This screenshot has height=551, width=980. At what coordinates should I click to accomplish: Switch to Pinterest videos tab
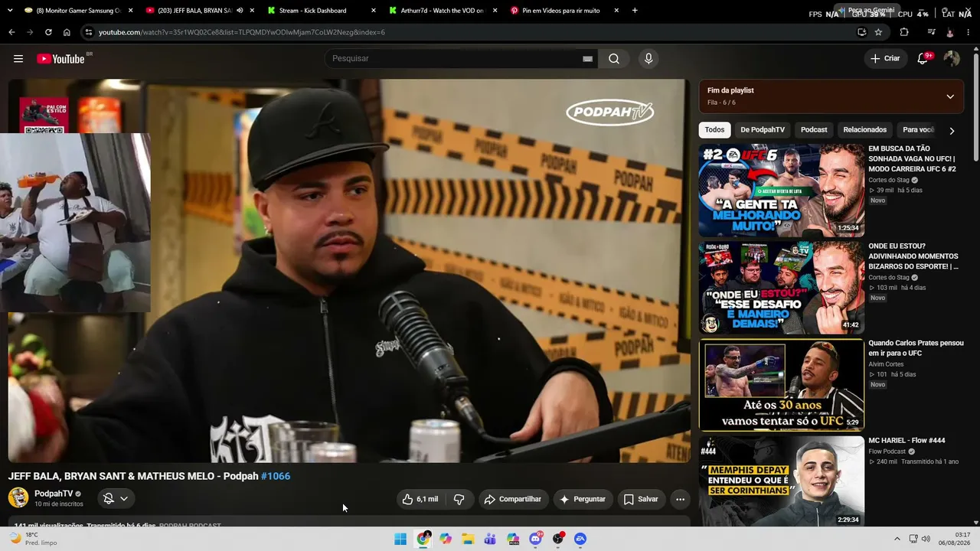pyautogui.click(x=563, y=11)
